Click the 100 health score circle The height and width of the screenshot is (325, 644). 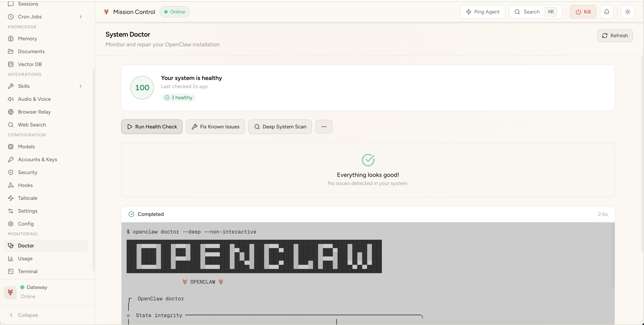(142, 87)
